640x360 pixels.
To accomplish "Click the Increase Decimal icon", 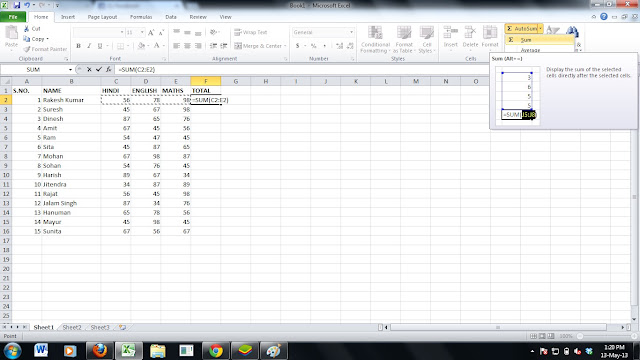I will (x=340, y=46).
